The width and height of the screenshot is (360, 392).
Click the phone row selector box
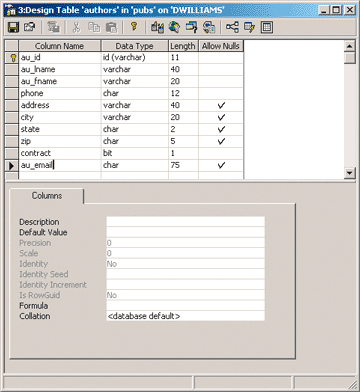(12, 94)
